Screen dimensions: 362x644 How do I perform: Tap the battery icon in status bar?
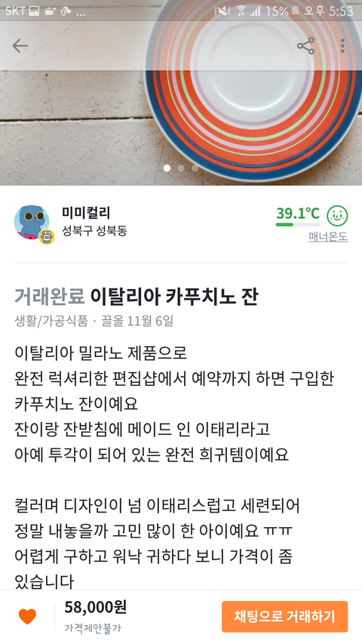tap(295, 11)
